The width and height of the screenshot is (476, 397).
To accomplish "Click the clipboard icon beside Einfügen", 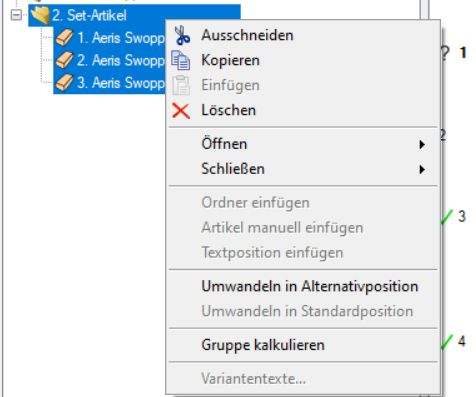I will (181, 85).
